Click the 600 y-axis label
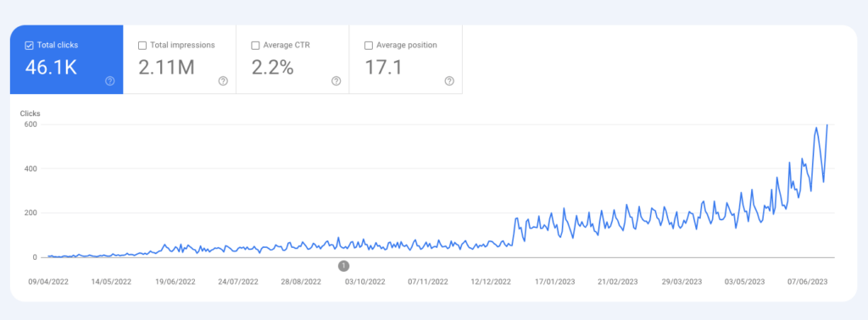Image resolution: width=868 pixels, height=320 pixels. tap(30, 124)
